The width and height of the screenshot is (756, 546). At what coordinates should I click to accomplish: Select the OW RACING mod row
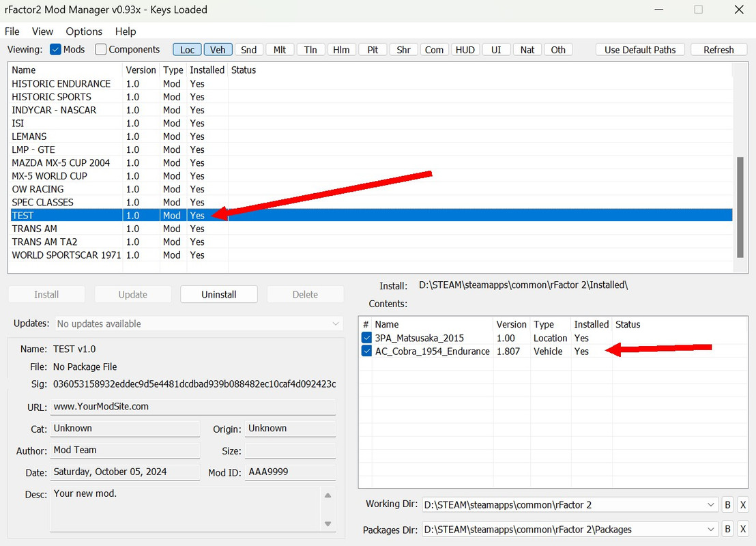click(x=371, y=189)
